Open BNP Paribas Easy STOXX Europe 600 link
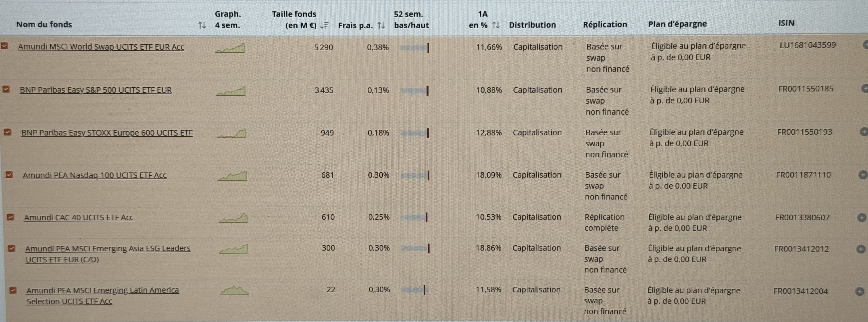 coord(107,133)
